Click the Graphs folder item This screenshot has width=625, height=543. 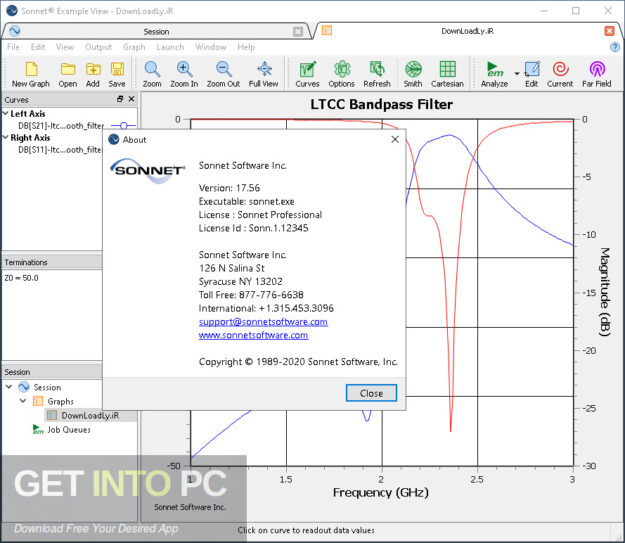tap(61, 401)
